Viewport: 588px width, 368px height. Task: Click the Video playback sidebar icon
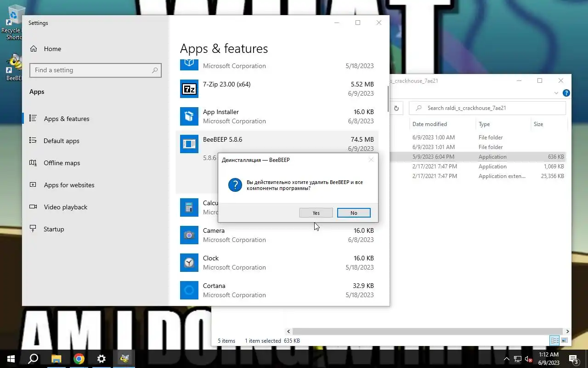[33, 207]
